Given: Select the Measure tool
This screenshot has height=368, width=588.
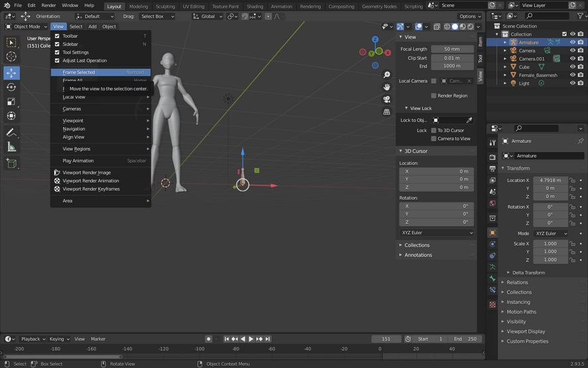Looking at the screenshot, I should pyautogui.click(x=11, y=147).
